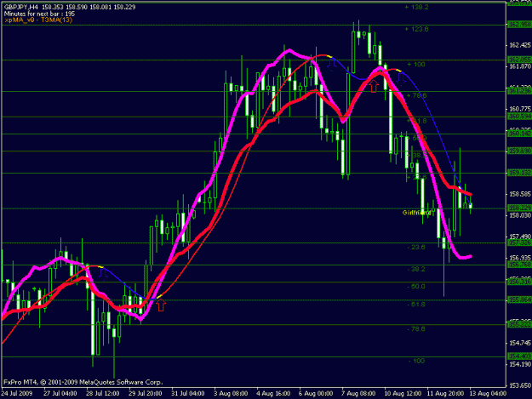The image size is (532, 399).
Task: Click the 154.745 price axis value
Action: (520, 344)
